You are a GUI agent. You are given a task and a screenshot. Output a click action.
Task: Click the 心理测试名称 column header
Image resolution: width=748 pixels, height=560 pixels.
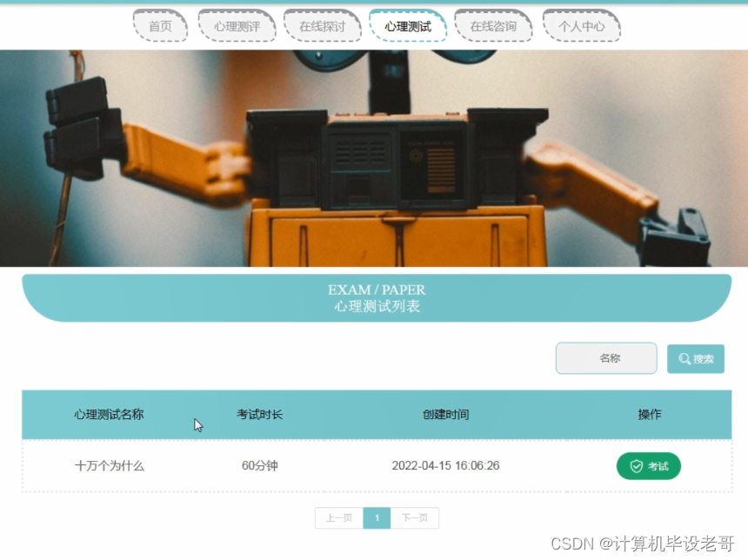point(109,415)
